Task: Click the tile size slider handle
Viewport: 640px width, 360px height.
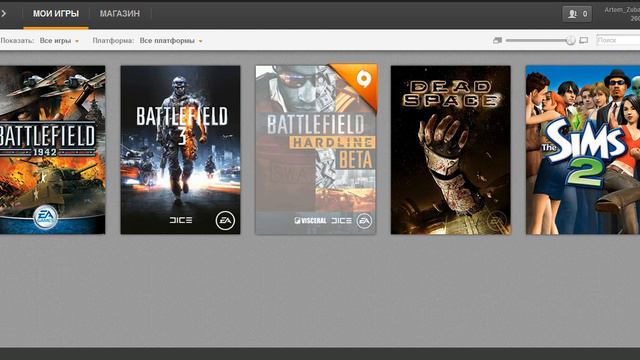Action: tap(571, 40)
